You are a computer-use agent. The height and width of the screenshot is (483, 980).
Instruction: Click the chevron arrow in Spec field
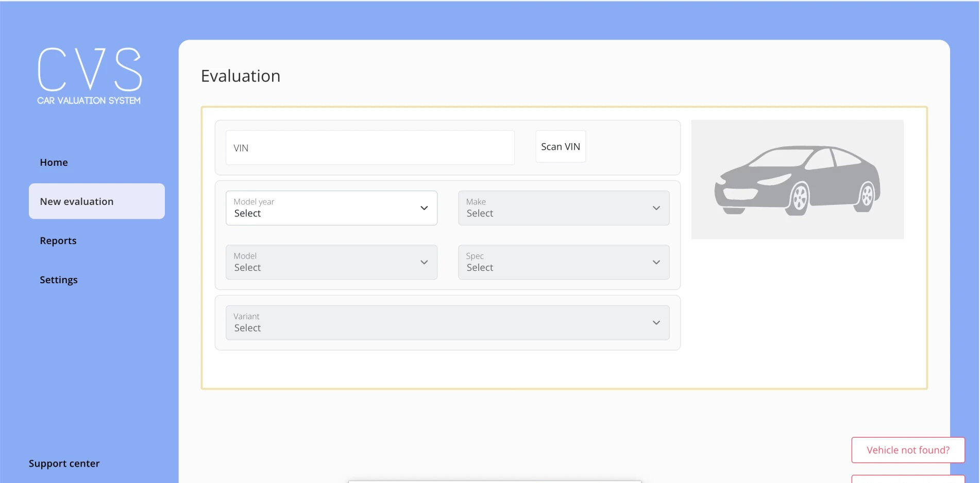(656, 262)
